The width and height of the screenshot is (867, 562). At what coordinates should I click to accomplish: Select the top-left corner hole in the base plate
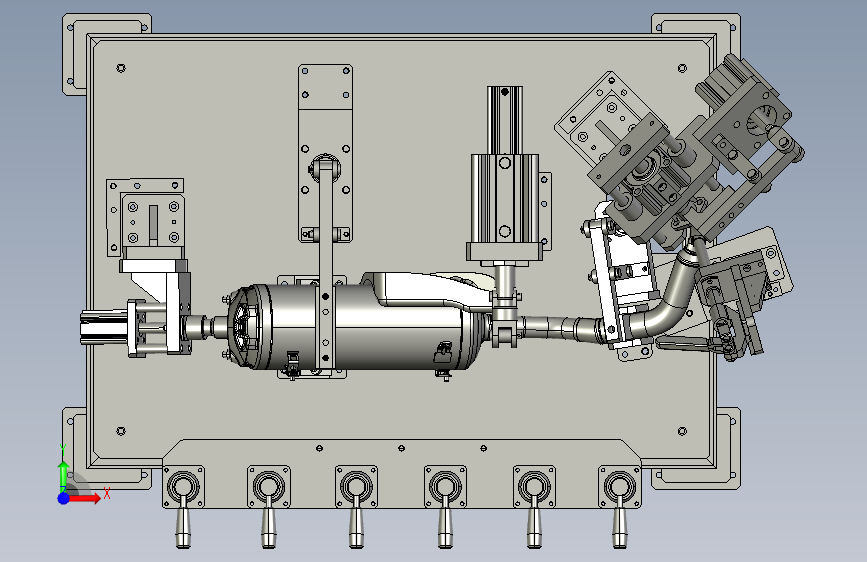pos(121,68)
